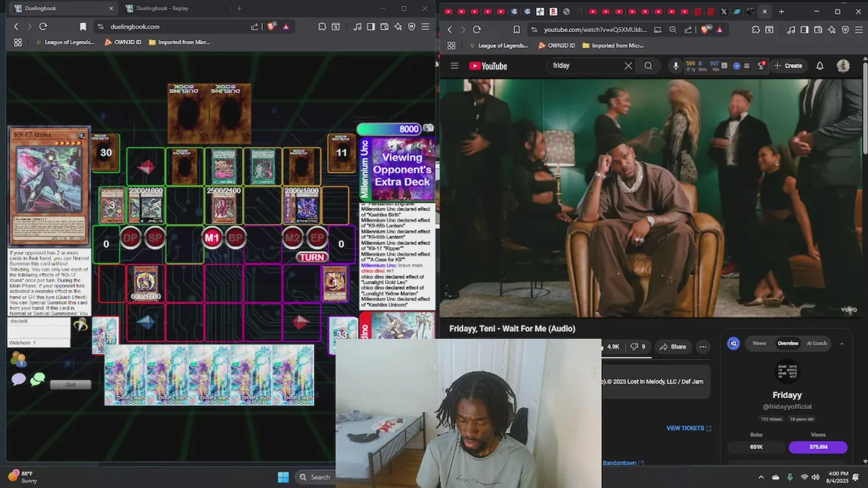Clear the YouTube search field

point(628,66)
